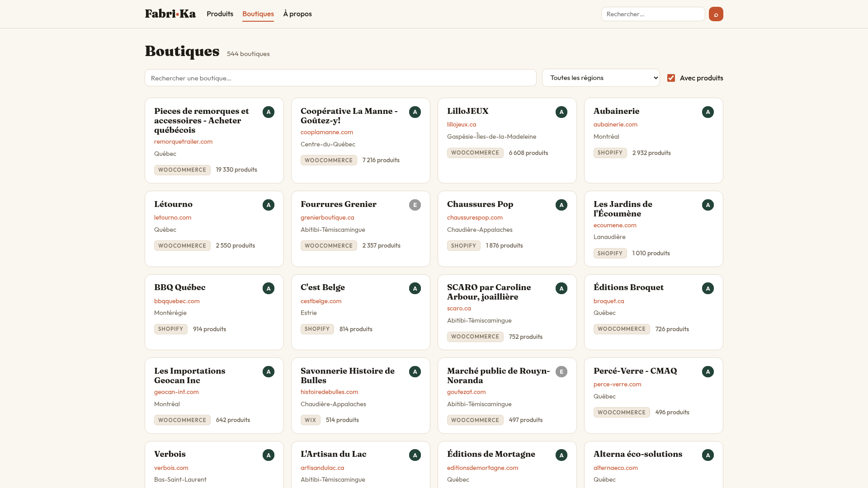Click the WIX platform tag

[310, 420]
